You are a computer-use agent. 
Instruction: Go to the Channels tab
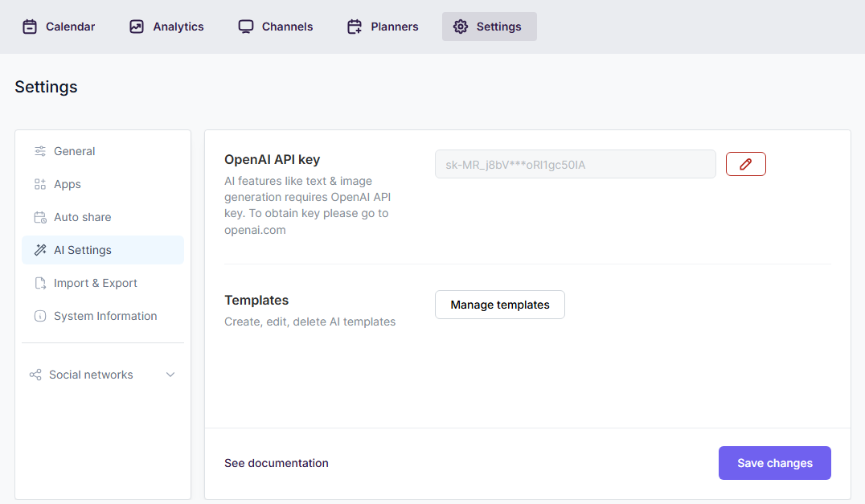pos(276,27)
